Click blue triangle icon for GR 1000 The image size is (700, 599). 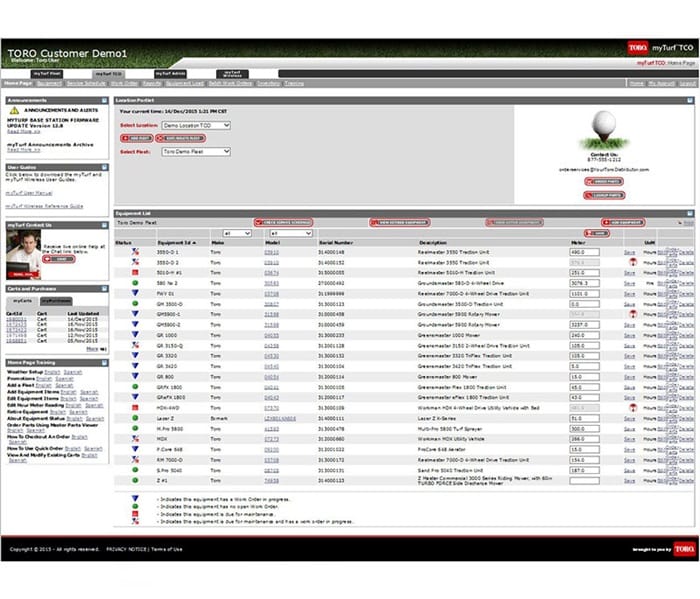(x=135, y=335)
